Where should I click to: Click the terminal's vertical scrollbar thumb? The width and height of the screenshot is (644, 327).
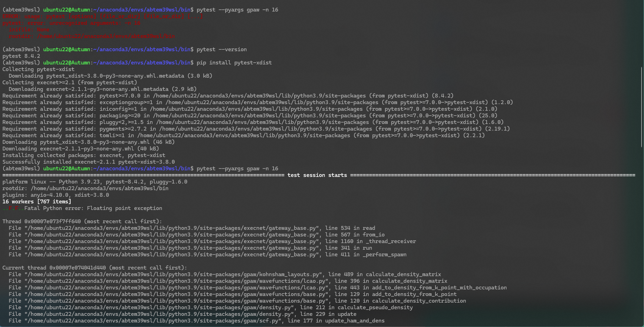click(641, 107)
